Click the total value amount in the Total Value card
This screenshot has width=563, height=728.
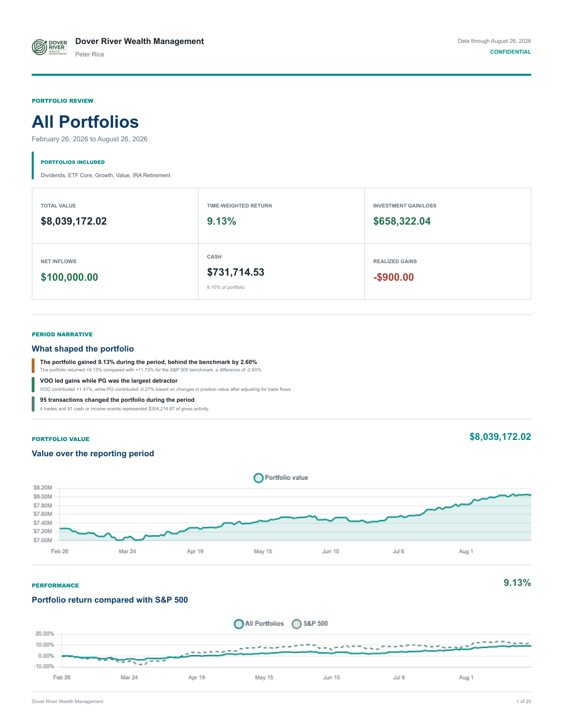[74, 221]
